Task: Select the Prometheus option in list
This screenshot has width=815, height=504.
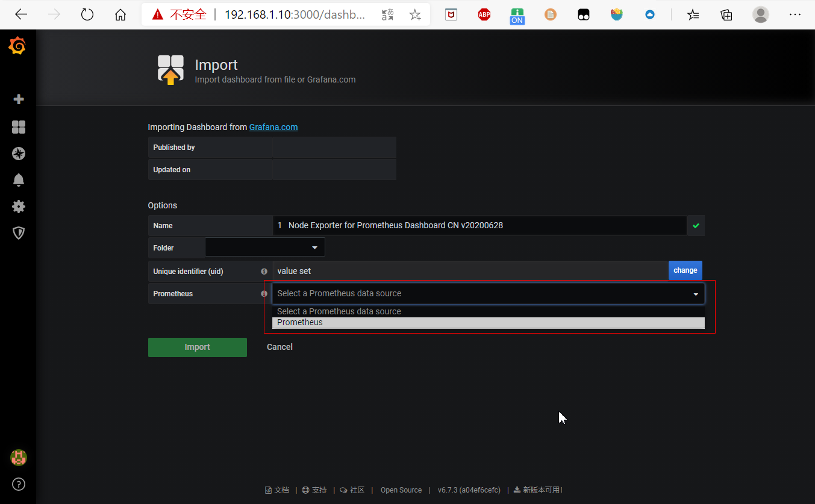Action: (489, 323)
